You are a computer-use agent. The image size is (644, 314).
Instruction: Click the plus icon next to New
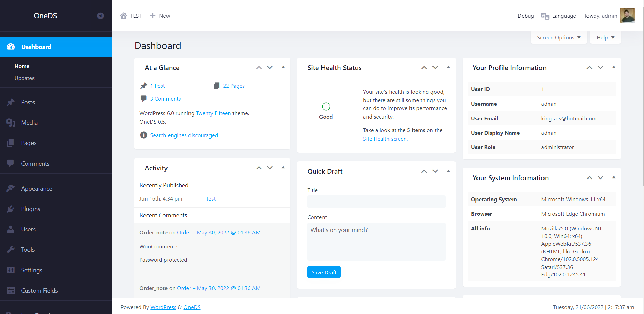[153, 16]
